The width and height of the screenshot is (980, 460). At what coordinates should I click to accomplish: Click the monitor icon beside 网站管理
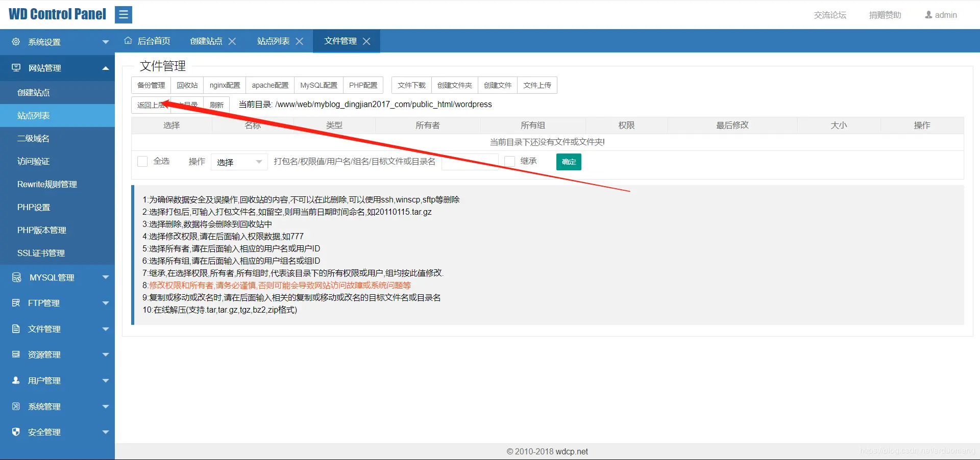16,68
